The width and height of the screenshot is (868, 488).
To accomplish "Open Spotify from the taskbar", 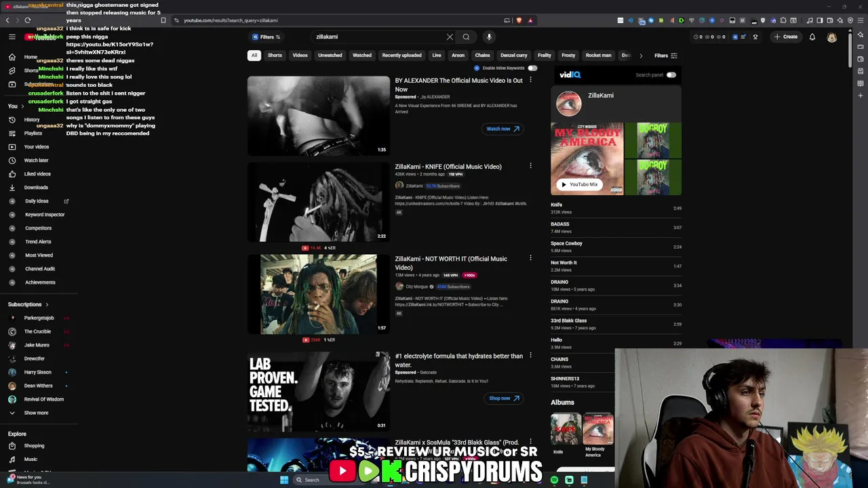I will 554,480.
